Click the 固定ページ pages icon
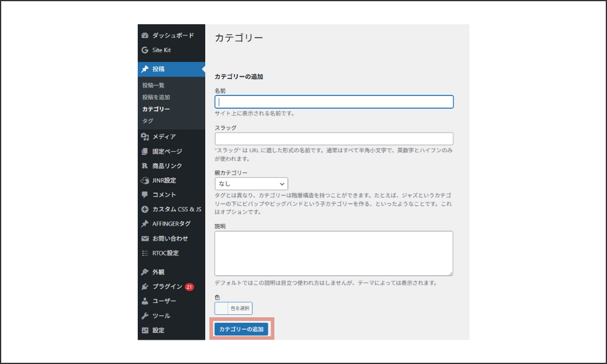This screenshot has height=364, width=607. tap(145, 151)
